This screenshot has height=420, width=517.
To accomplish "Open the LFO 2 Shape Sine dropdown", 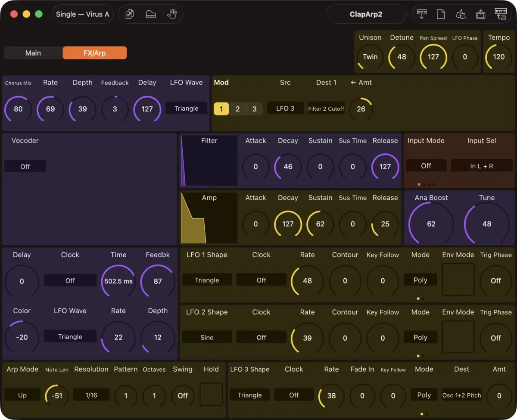I will point(207,337).
